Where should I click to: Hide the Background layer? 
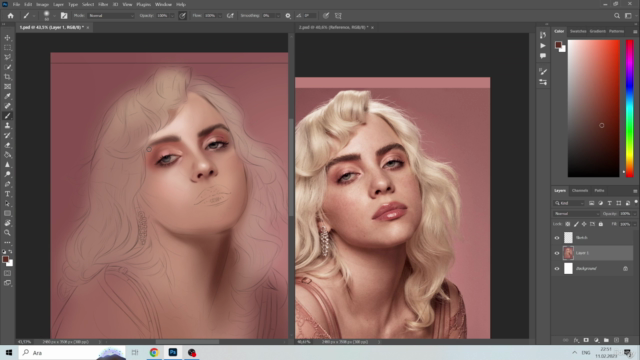pyautogui.click(x=557, y=269)
